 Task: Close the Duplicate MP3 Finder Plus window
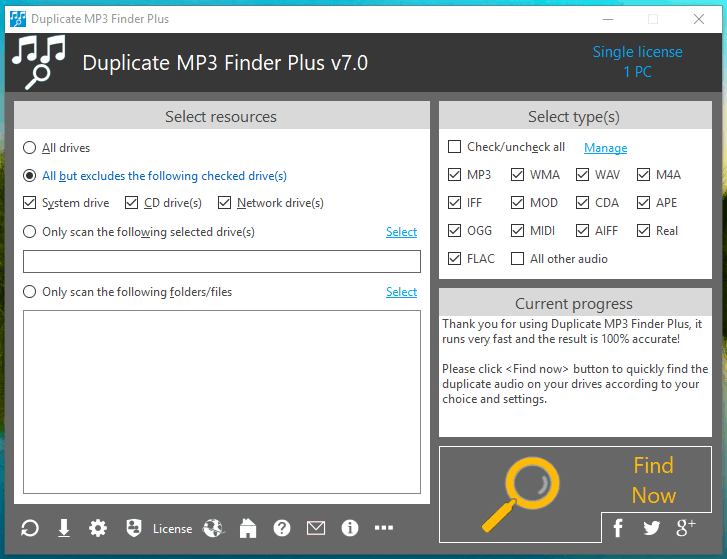coord(699,19)
